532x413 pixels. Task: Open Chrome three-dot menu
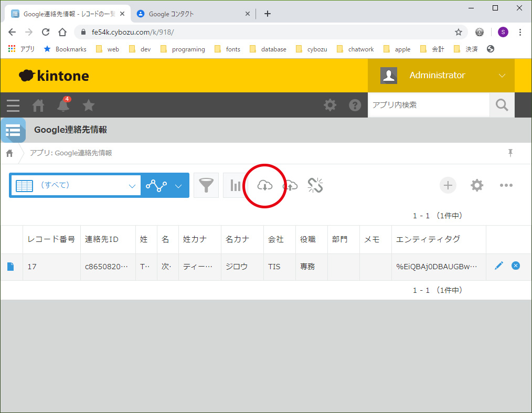click(520, 32)
